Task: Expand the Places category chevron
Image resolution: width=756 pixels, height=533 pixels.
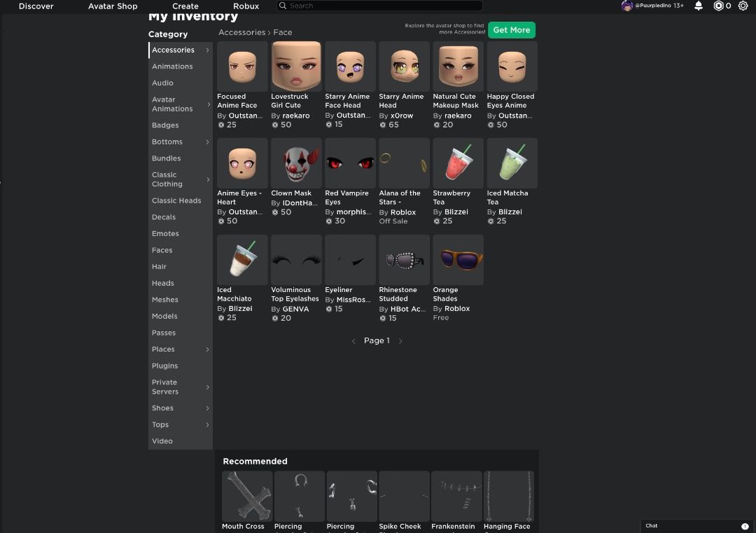Action: [x=207, y=349]
